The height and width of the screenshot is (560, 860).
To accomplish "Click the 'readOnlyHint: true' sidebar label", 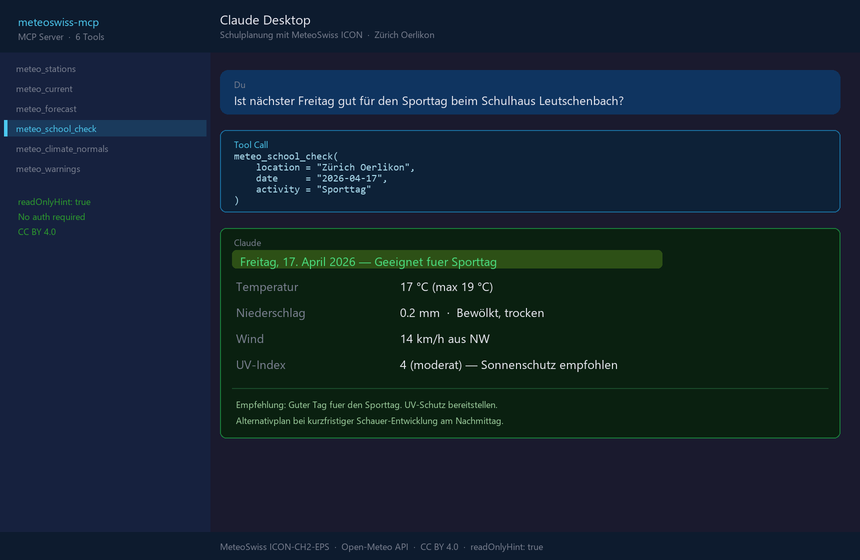I will point(54,202).
